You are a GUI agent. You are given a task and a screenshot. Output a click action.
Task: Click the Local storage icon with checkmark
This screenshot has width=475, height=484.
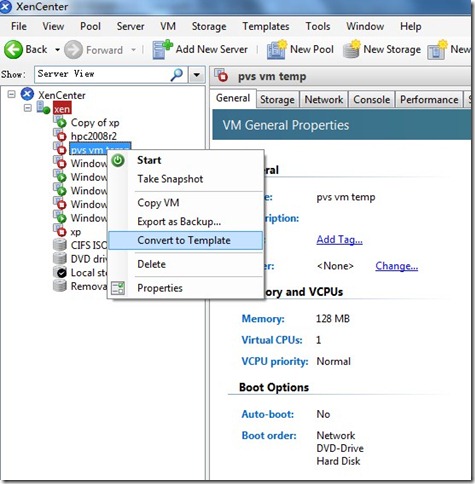coord(60,272)
